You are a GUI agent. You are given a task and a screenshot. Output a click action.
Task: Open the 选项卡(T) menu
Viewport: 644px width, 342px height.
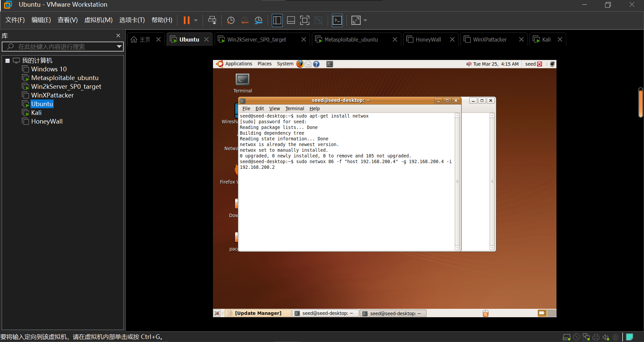pyautogui.click(x=132, y=20)
